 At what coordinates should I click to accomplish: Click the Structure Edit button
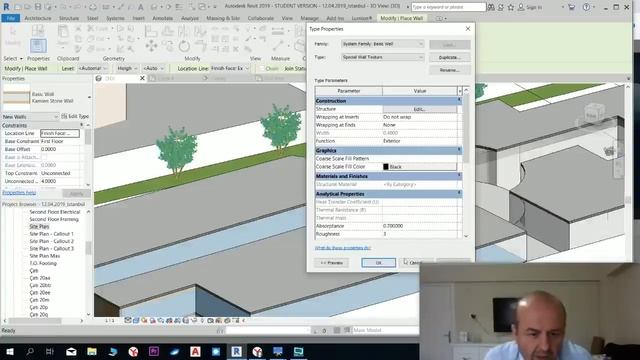pos(420,109)
